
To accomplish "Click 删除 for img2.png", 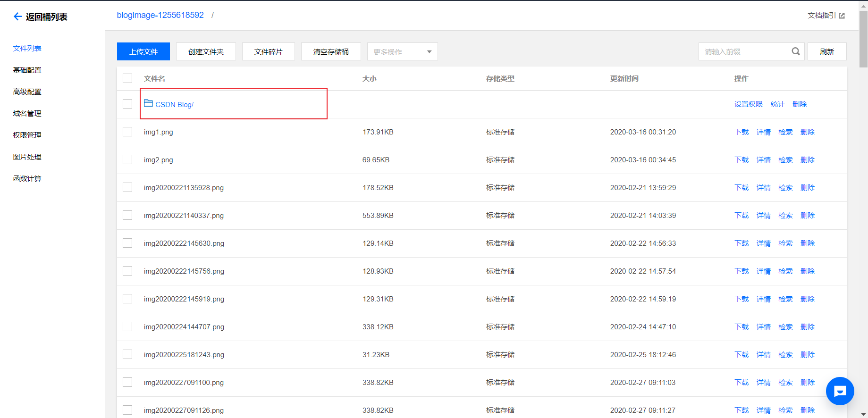I will (808, 159).
